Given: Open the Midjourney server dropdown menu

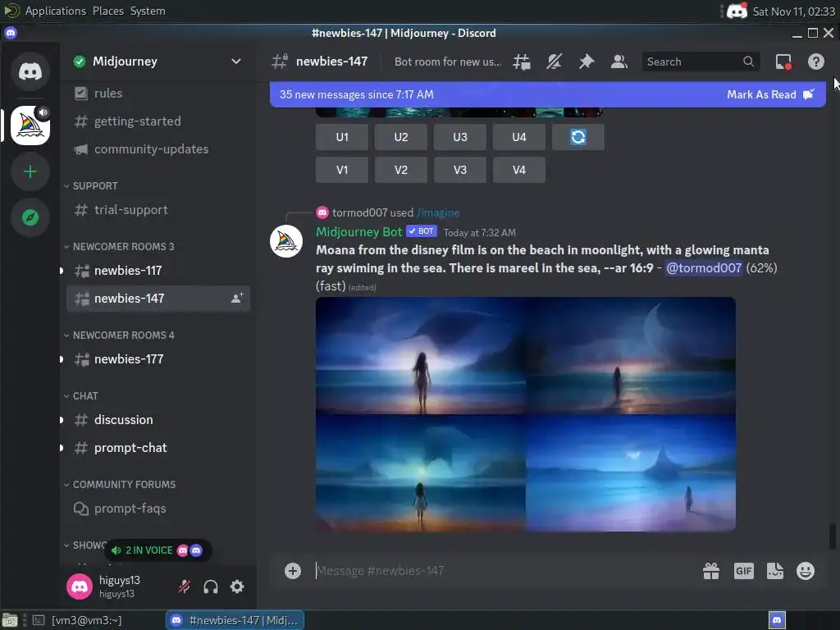Looking at the screenshot, I should tap(235, 62).
